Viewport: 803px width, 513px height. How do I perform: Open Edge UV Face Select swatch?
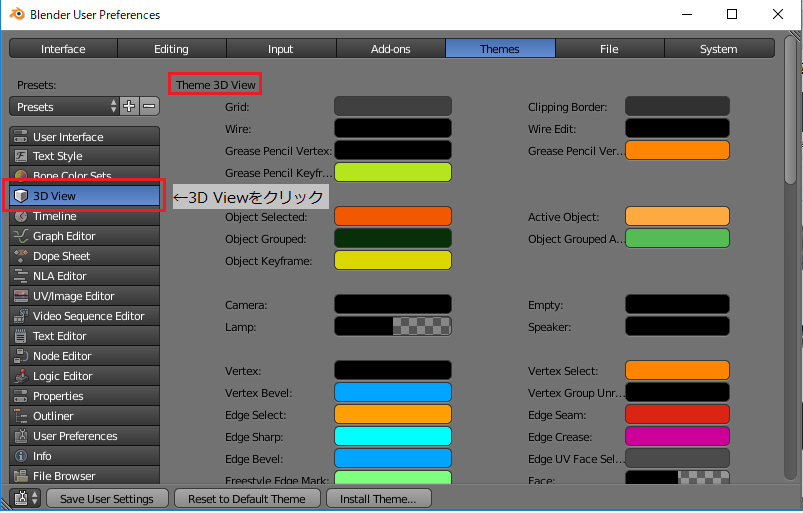[x=677, y=458]
